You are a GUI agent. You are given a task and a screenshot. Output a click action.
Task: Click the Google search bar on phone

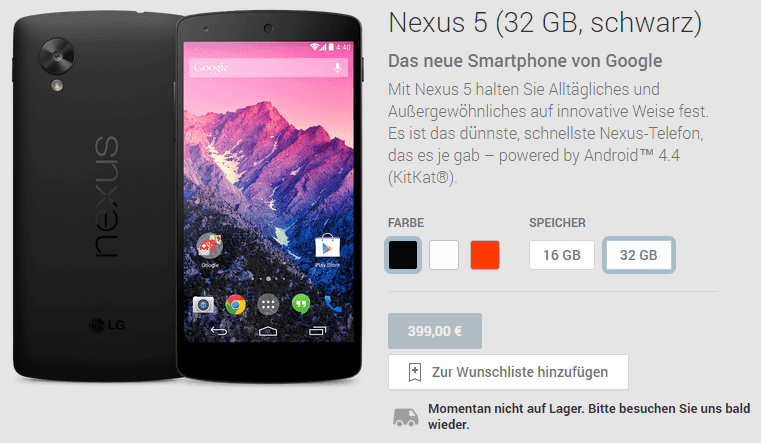(268, 67)
